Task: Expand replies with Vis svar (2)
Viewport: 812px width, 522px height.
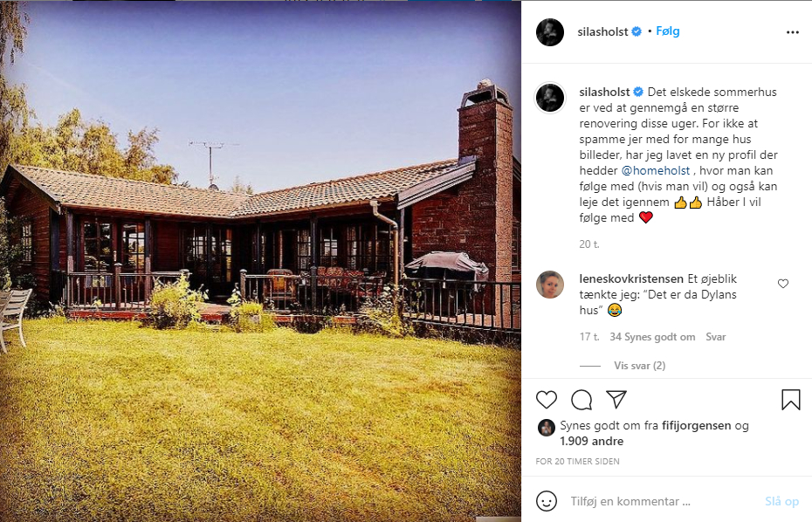Action: point(639,366)
